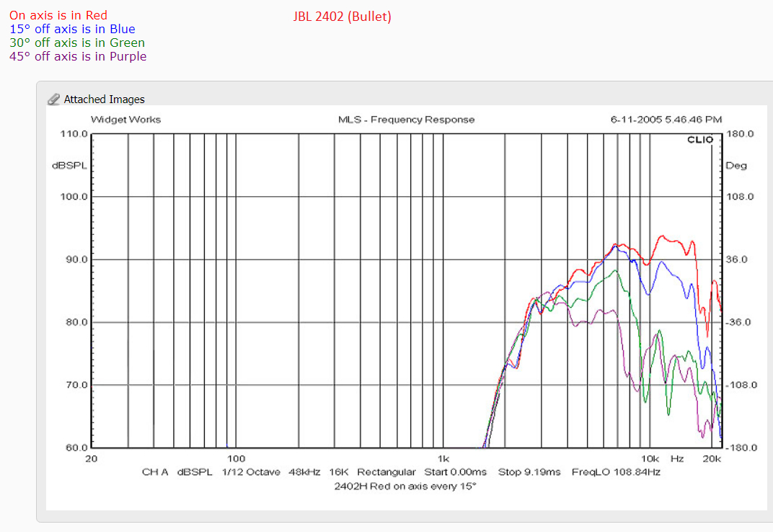Click the 80.0 dB axis value

click(x=76, y=322)
